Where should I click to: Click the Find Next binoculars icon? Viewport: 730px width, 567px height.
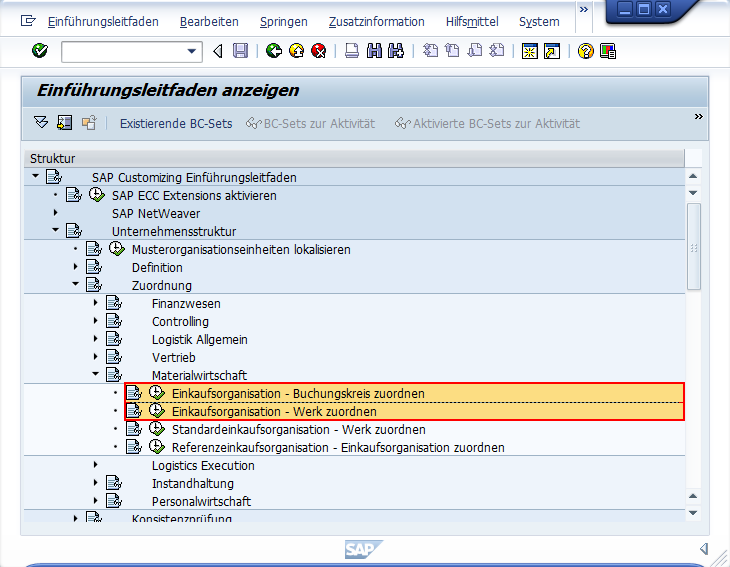pyautogui.click(x=396, y=51)
